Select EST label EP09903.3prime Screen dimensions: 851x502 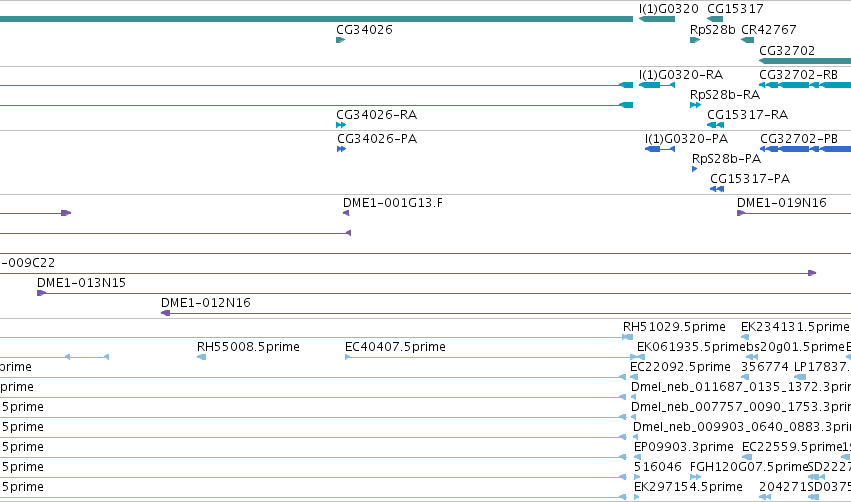click(684, 447)
